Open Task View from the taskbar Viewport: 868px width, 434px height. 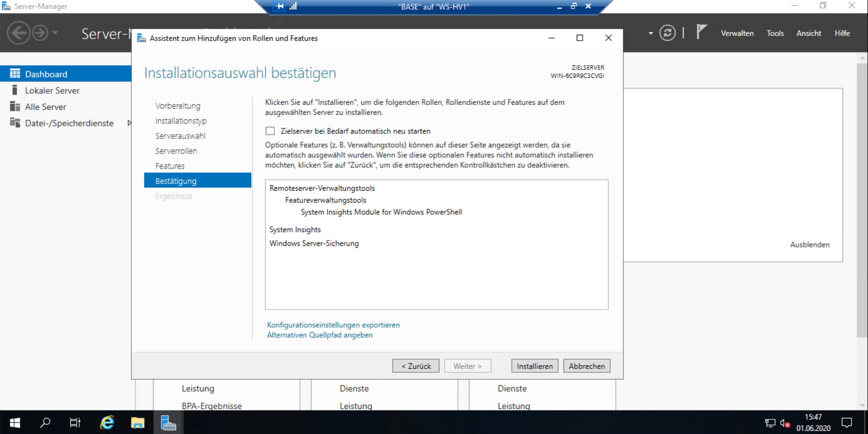pos(75,422)
